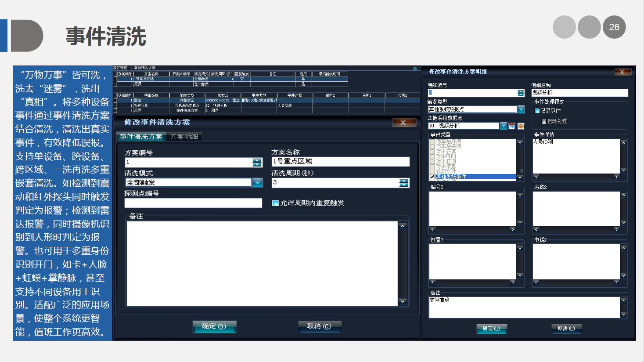Click the 方案编号 spinner arrows

click(257, 163)
